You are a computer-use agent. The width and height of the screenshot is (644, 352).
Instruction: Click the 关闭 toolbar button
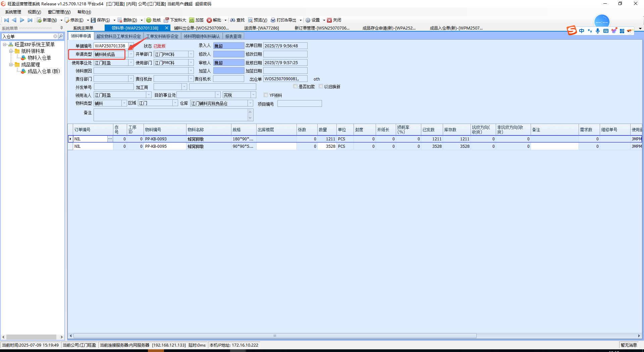click(x=334, y=20)
